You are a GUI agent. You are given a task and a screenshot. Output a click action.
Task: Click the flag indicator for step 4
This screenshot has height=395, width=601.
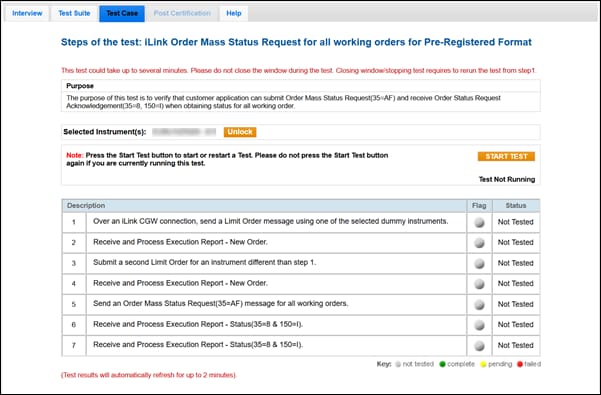coord(479,284)
